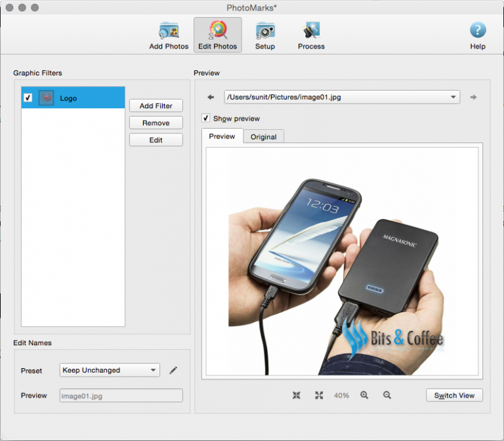This screenshot has height=441, width=504.
Task: Click the pencil icon to edit preset
Action: [x=173, y=370]
